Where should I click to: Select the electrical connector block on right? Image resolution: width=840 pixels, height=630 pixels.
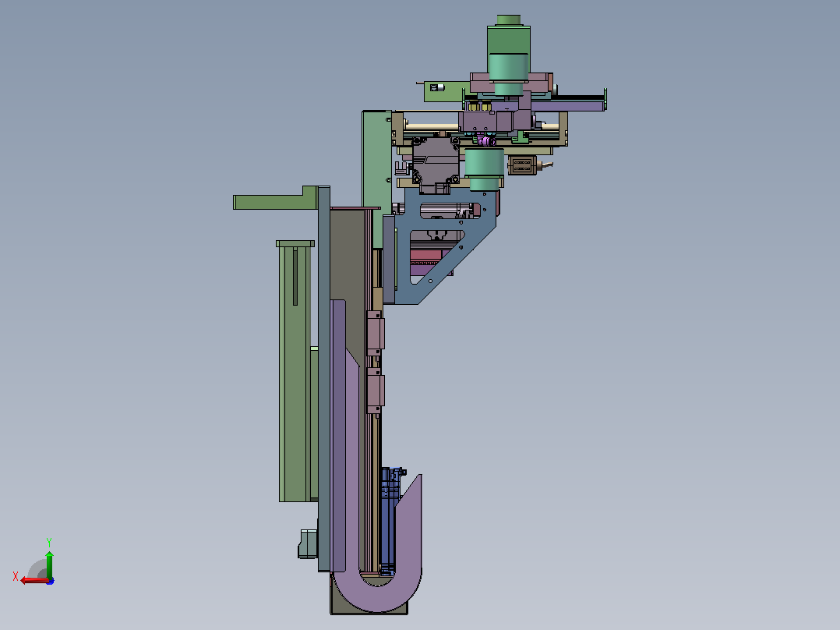[522, 165]
